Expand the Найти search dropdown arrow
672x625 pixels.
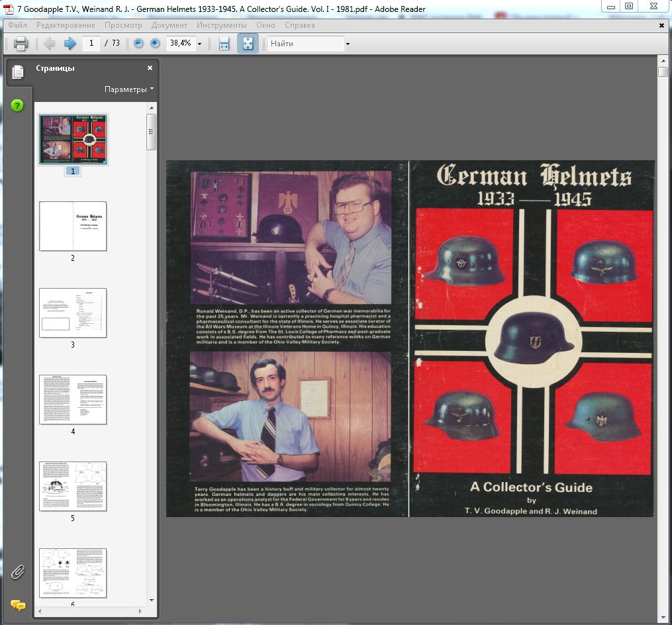point(348,44)
